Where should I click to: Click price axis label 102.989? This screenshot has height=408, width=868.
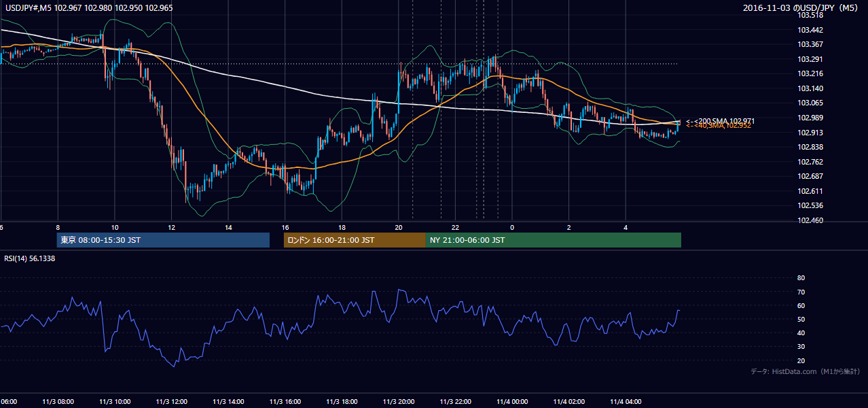coord(811,118)
